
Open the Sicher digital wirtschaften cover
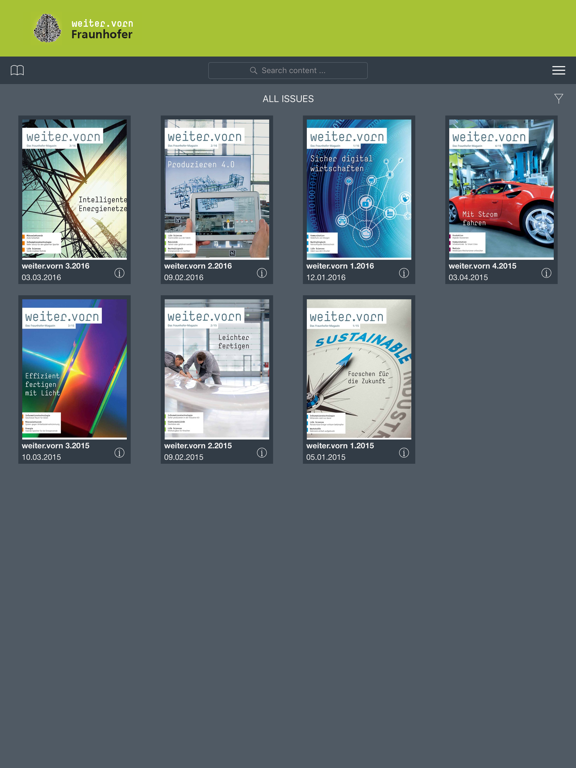coord(359,189)
